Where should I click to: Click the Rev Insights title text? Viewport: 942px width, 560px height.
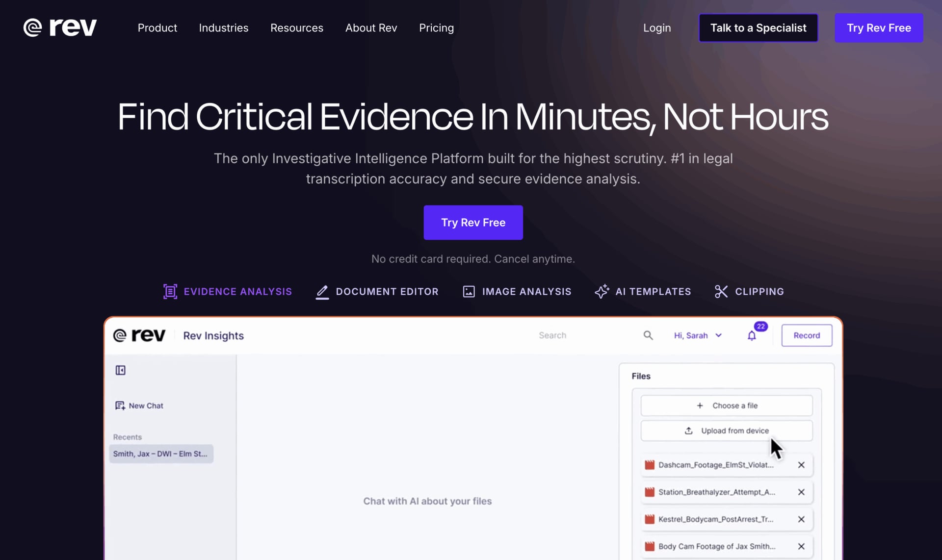213,336
